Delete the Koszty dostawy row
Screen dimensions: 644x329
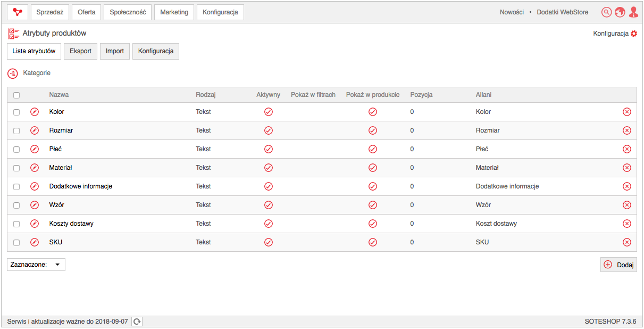point(627,224)
